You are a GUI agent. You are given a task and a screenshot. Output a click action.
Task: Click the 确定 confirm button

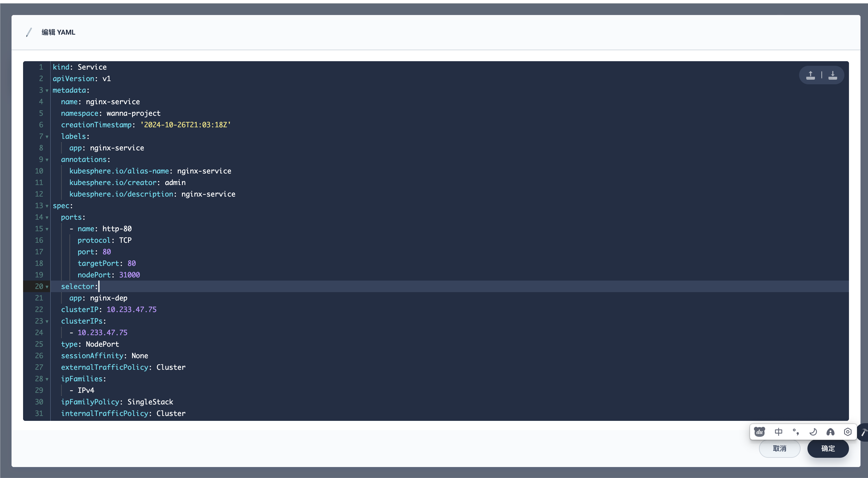pyautogui.click(x=828, y=448)
